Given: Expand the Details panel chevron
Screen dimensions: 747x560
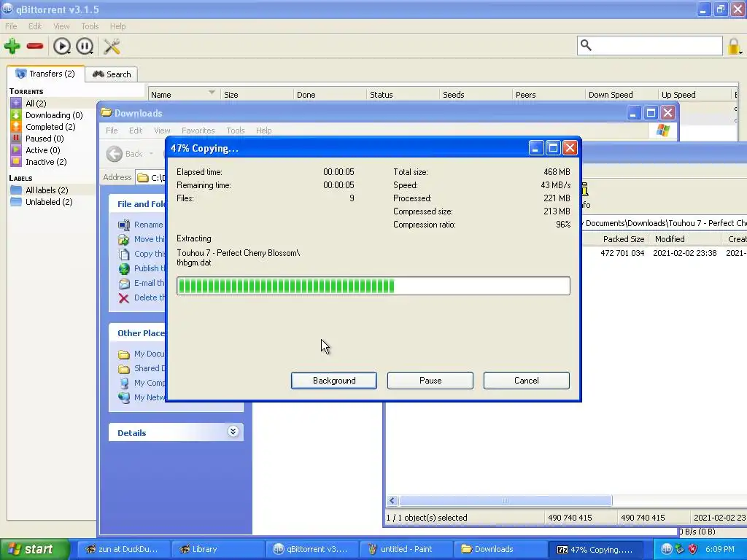Looking at the screenshot, I should pos(233,432).
